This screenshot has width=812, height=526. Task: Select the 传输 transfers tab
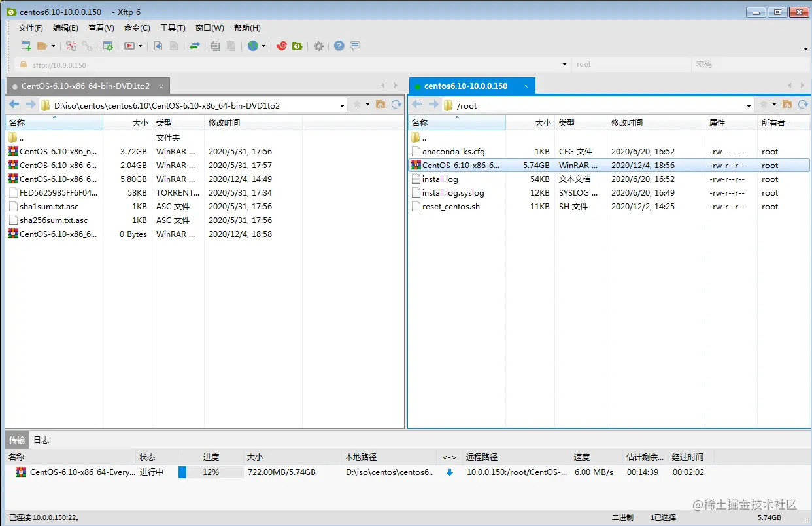point(17,440)
